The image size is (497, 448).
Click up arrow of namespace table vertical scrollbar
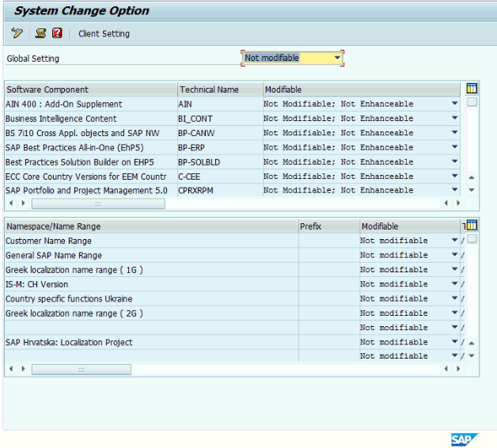click(472, 343)
